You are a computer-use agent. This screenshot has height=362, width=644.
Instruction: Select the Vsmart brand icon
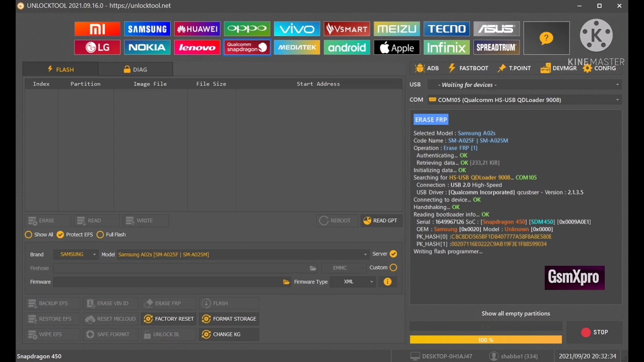click(x=347, y=29)
